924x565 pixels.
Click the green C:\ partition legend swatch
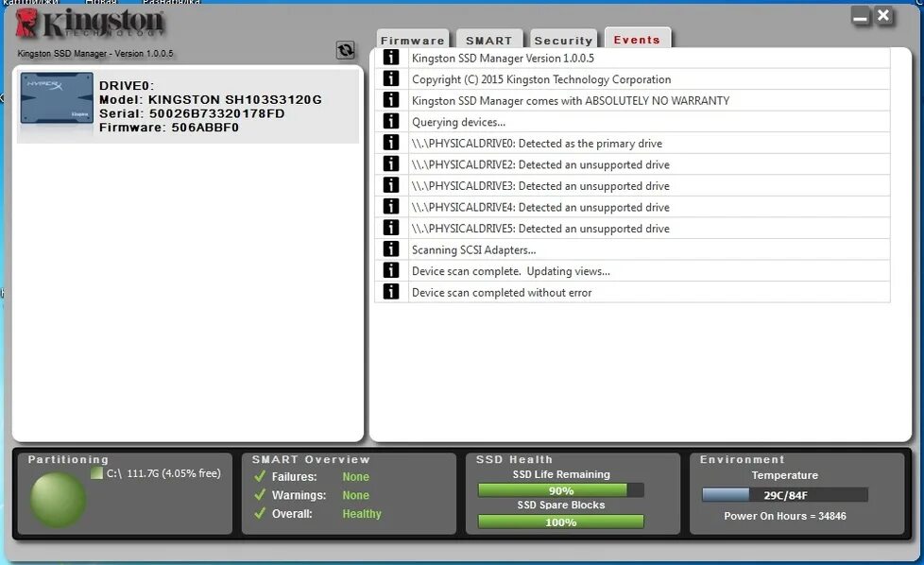96,473
